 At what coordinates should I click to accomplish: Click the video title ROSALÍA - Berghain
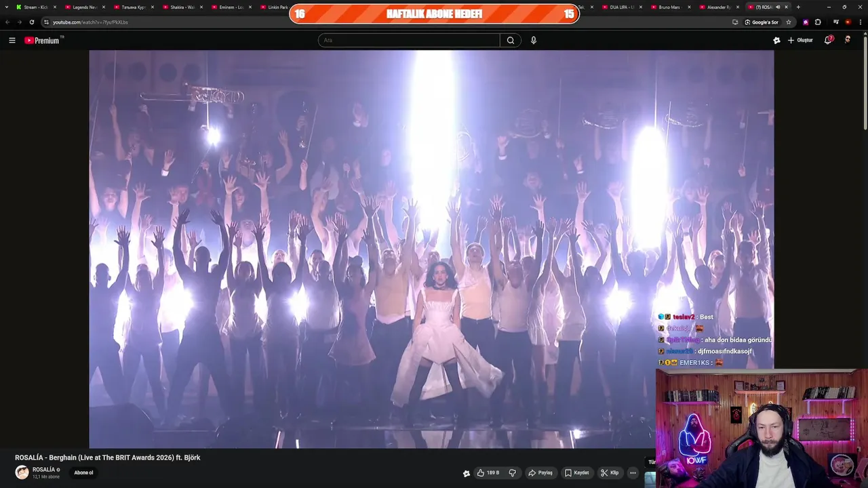[x=108, y=457]
